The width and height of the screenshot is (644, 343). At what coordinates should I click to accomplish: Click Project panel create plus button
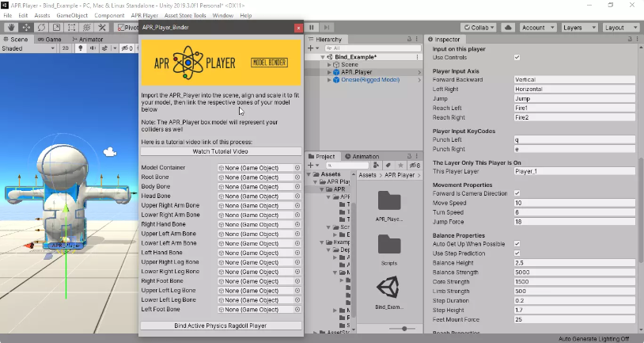coord(310,166)
